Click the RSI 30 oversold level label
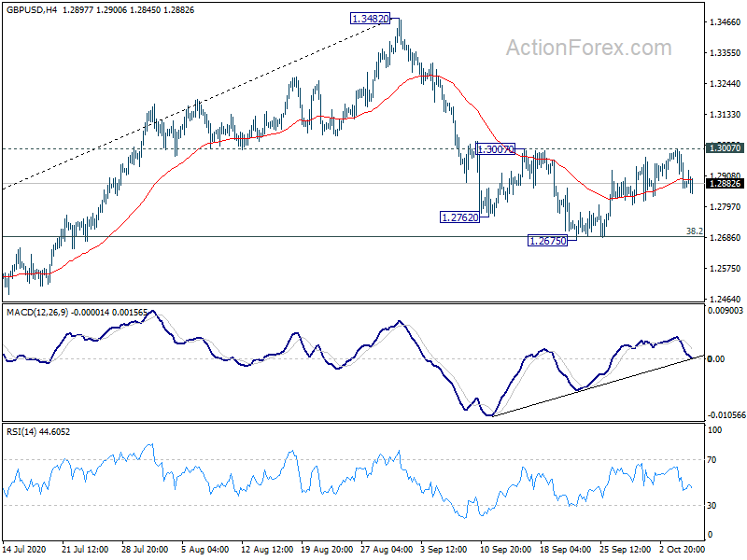 (712, 506)
